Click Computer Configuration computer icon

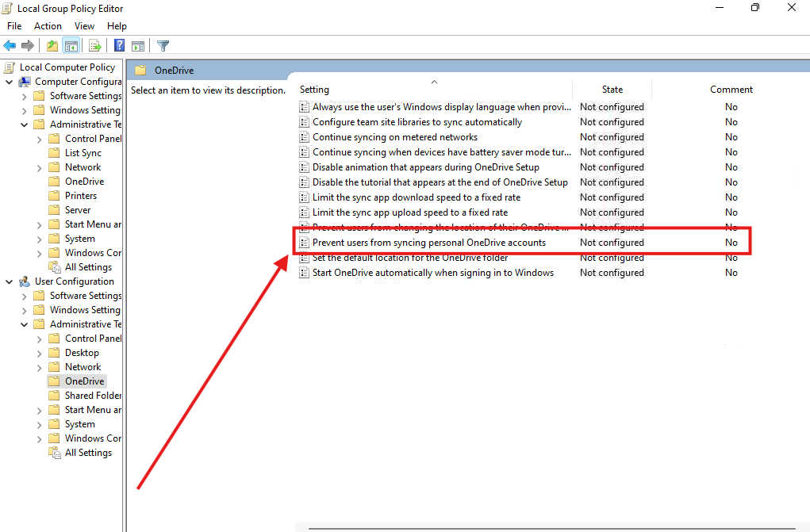coord(25,82)
